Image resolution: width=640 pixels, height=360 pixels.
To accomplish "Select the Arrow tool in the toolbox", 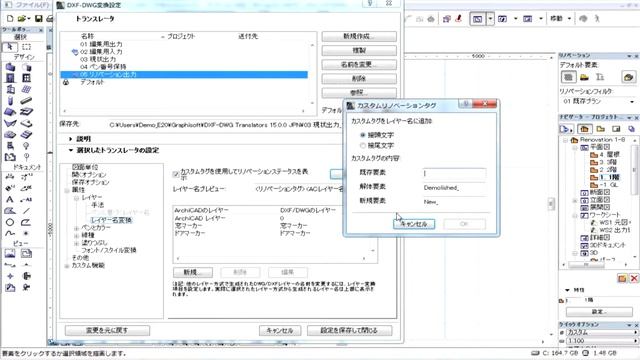I will (x=10, y=47).
